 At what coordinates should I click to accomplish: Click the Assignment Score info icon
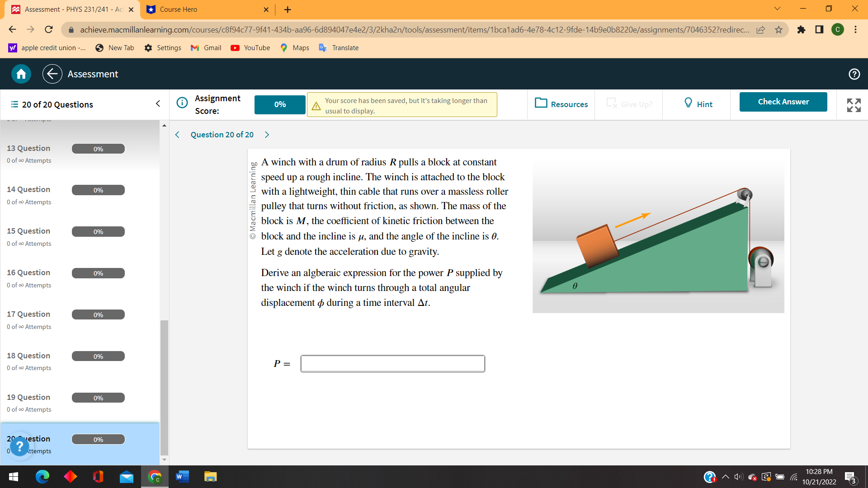pos(182,103)
